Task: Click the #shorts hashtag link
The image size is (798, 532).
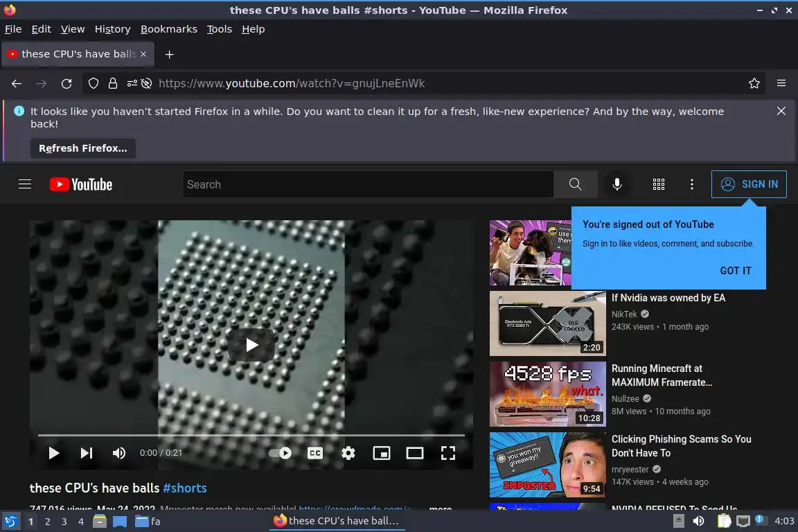Action: coord(185,488)
